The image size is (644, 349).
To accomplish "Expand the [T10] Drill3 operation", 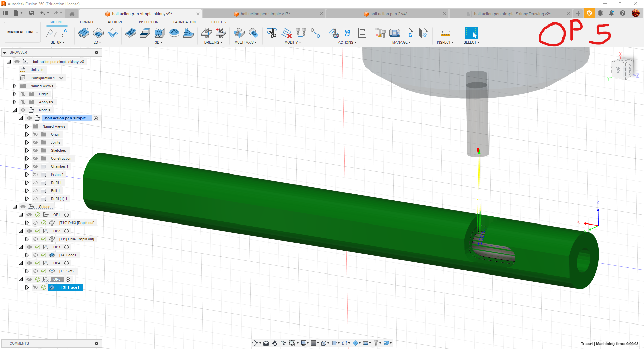I will pyautogui.click(x=27, y=223).
